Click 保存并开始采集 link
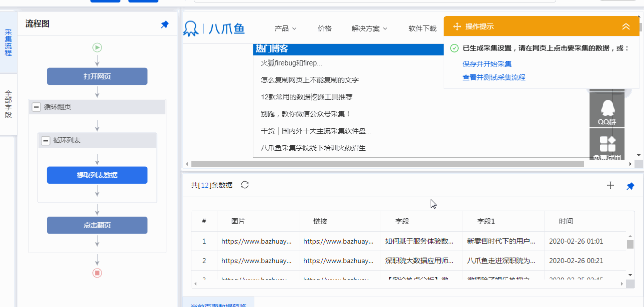Screen dimensions: 644x307 click(x=487, y=64)
